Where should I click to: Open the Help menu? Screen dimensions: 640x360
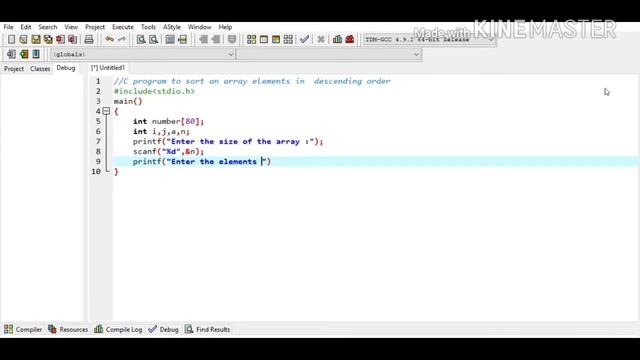click(x=225, y=27)
